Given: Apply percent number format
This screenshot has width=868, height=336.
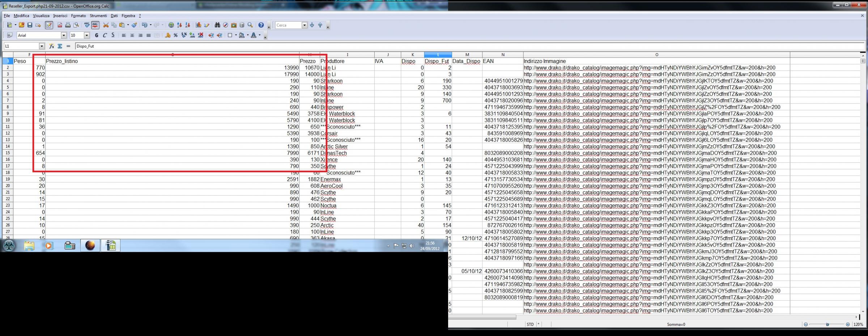Looking at the screenshot, I should (176, 35).
